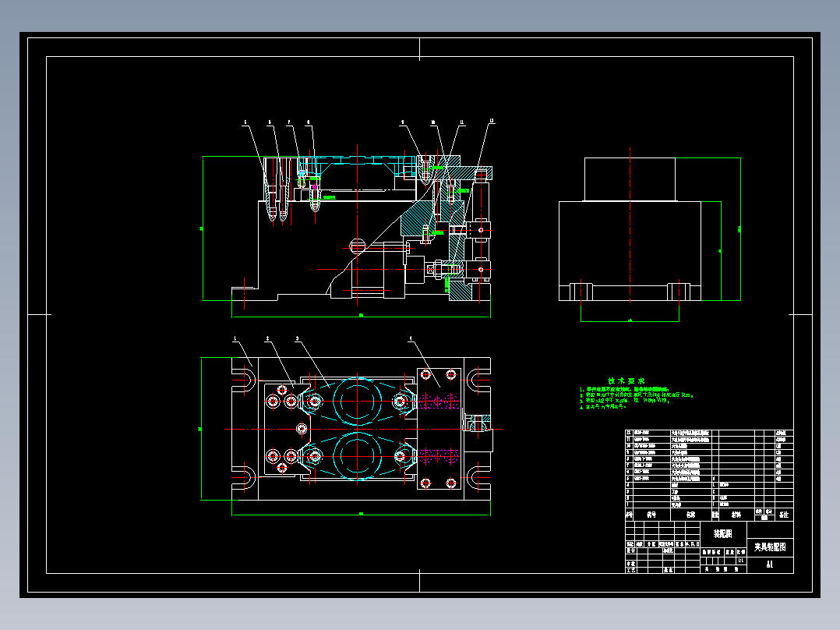
Task: Select part balloon number 5 in the front view
Action: click(245, 122)
